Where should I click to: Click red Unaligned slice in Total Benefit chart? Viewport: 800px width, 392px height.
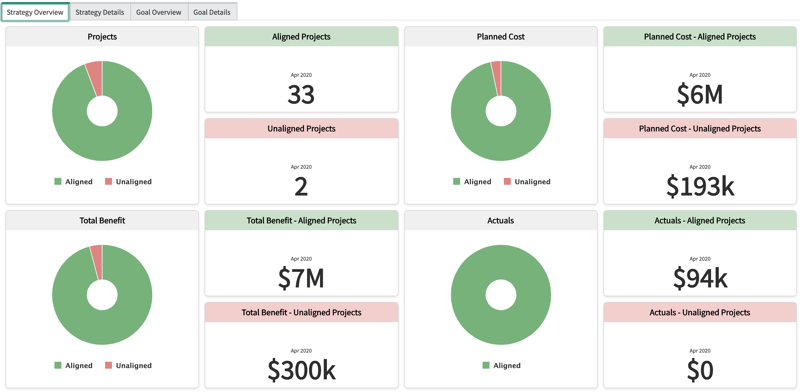pyautogui.click(x=96, y=260)
